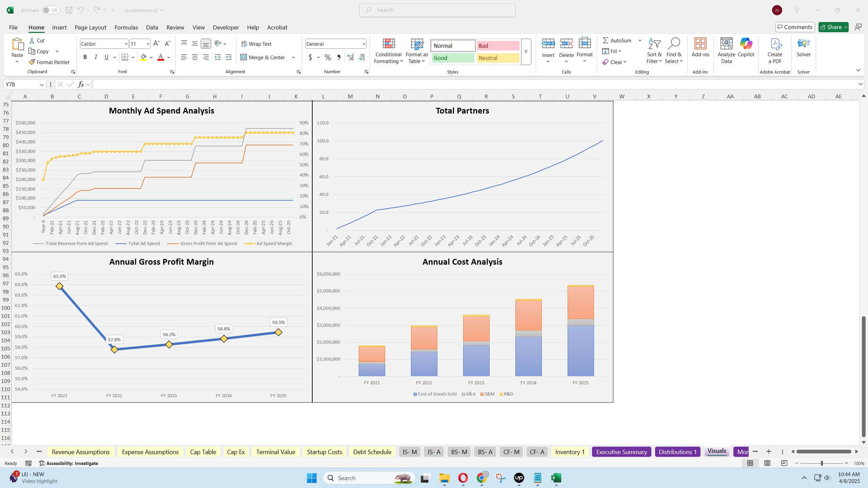The width and height of the screenshot is (868, 488).
Task: Switch to Page Layout view
Action: 767,463
